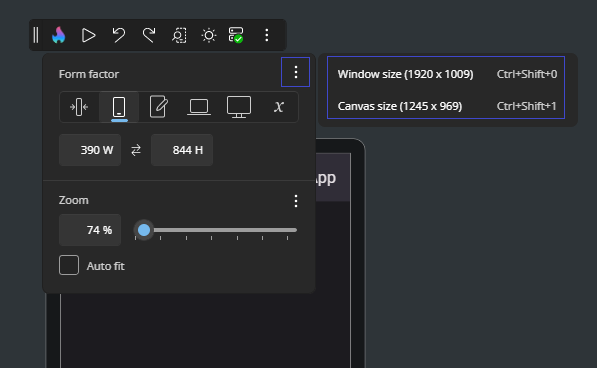This screenshot has width=597, height=368.
Task: Swap width and height dimensions
Action: click(136, 150)
